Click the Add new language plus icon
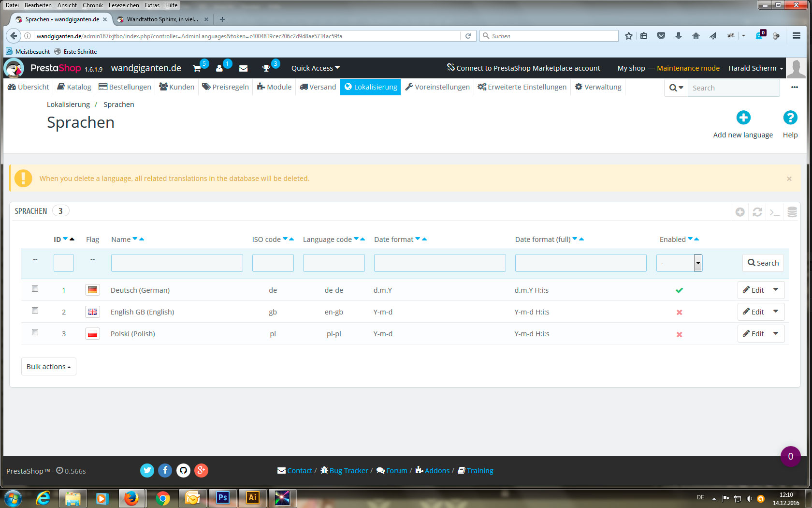Screen dimensions: 812x508 pyautogui.click(x=743, y=118)
